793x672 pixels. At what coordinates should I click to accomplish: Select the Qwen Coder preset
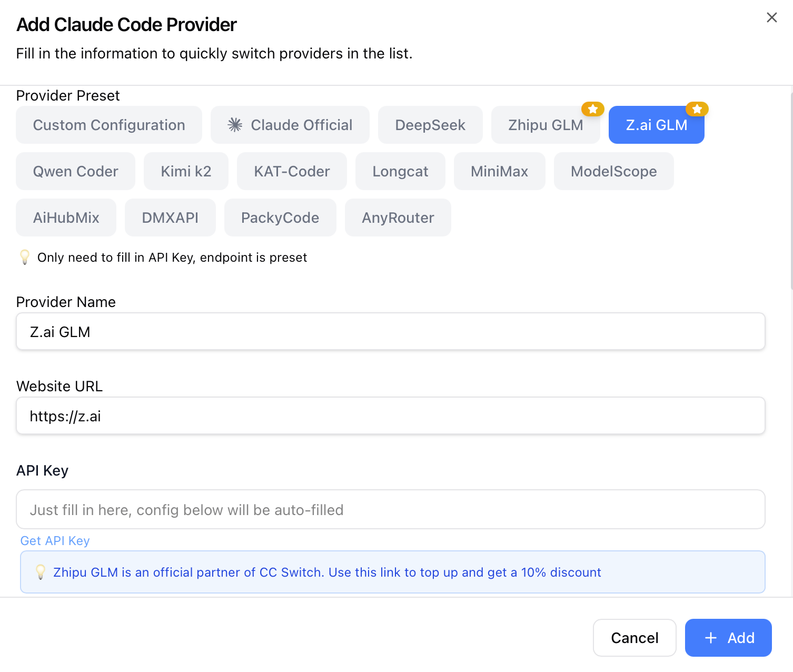(75, 171)
